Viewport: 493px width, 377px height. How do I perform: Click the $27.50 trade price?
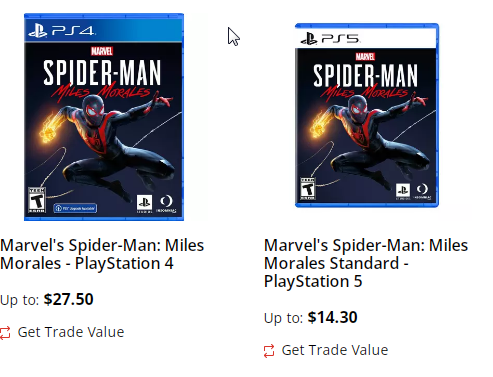tap(68, 299)
